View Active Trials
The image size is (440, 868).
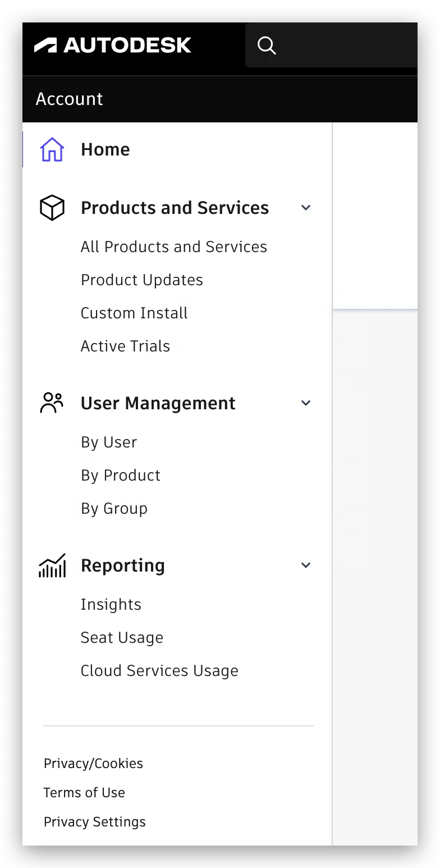click(x=125, y=346)
